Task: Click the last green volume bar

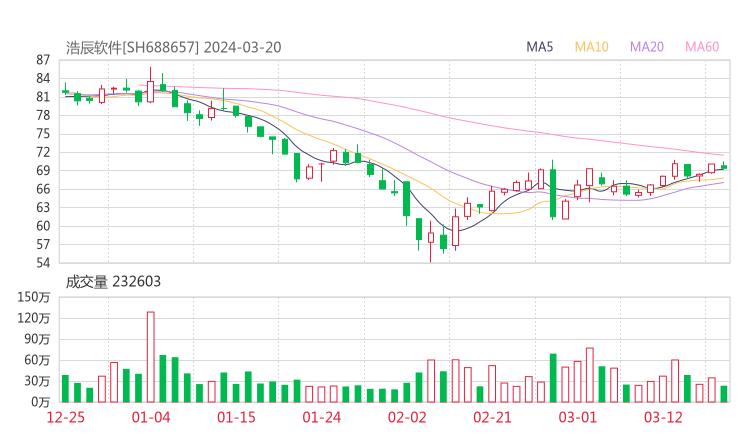Action: click(x=724, y=394)
